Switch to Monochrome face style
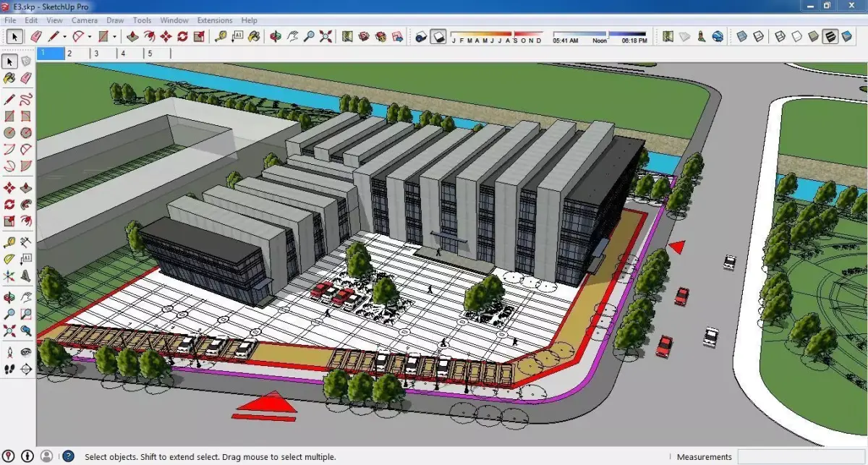This screenshot has width=868, height=465. coord(846,36)
